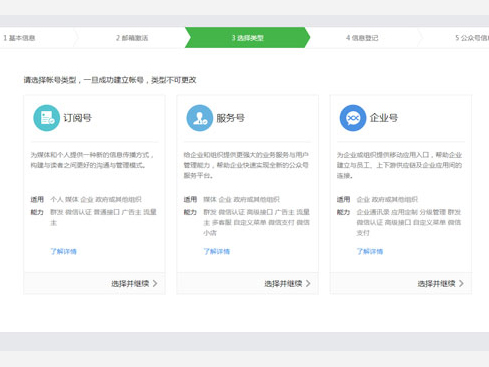Click the 能力 label in 服务号 card
Screen dimensions: 489x367
pyautogui.click(x=190, y=212)
